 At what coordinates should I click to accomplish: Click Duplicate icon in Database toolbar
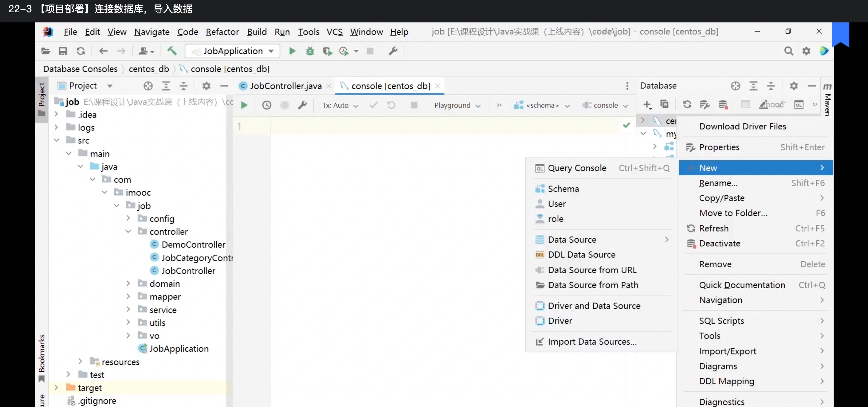[665, 105]
